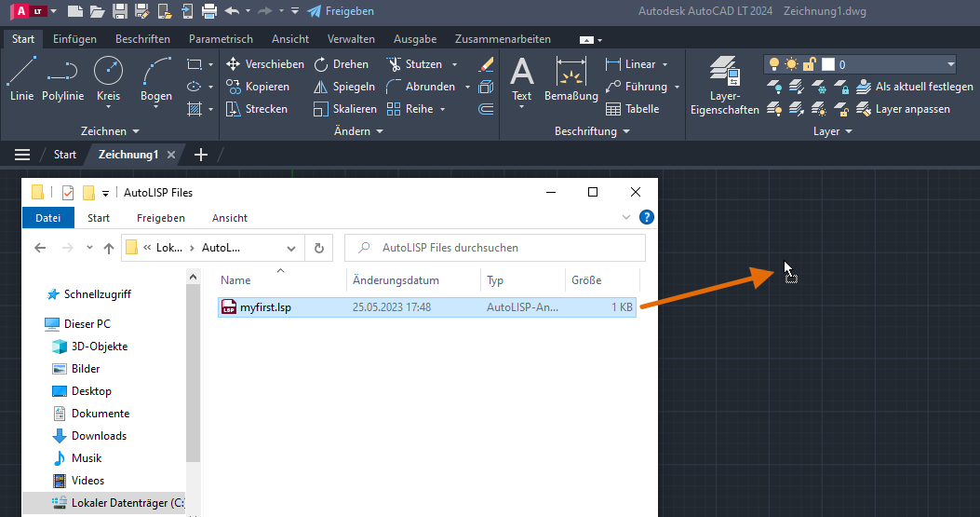Select Dokumente in navigation pane
Screen dimensions: 980x517
click(100, 413)
